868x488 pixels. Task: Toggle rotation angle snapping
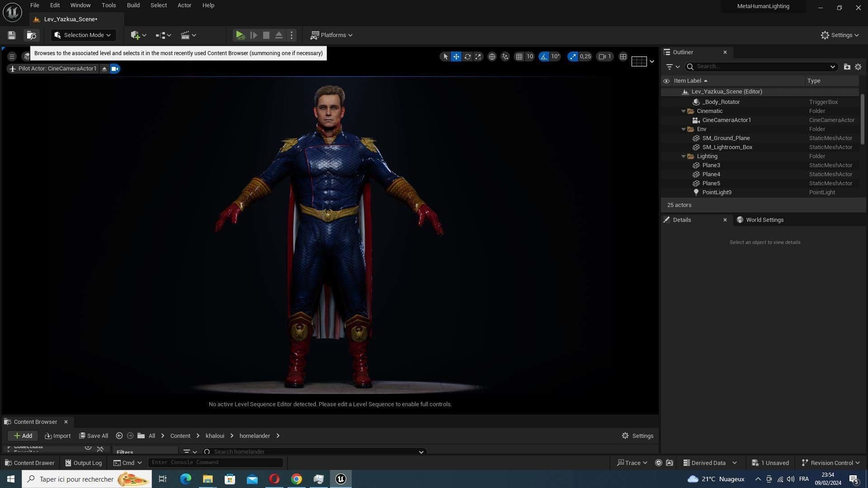(544, 57)
